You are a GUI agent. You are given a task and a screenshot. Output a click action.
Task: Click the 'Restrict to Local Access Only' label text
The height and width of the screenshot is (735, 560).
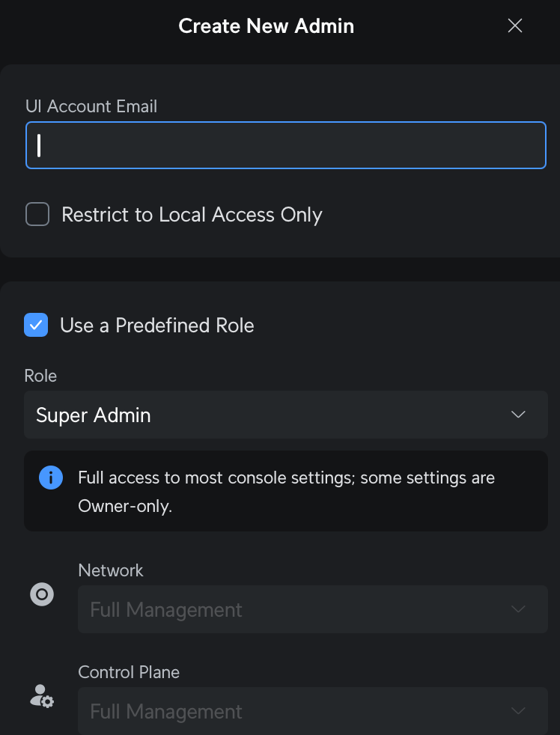pyautogui.click(x=192, y=215)
